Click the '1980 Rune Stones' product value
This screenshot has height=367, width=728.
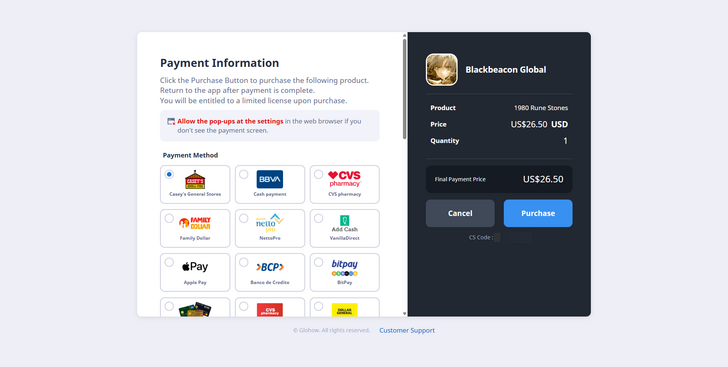coord(541,108)
